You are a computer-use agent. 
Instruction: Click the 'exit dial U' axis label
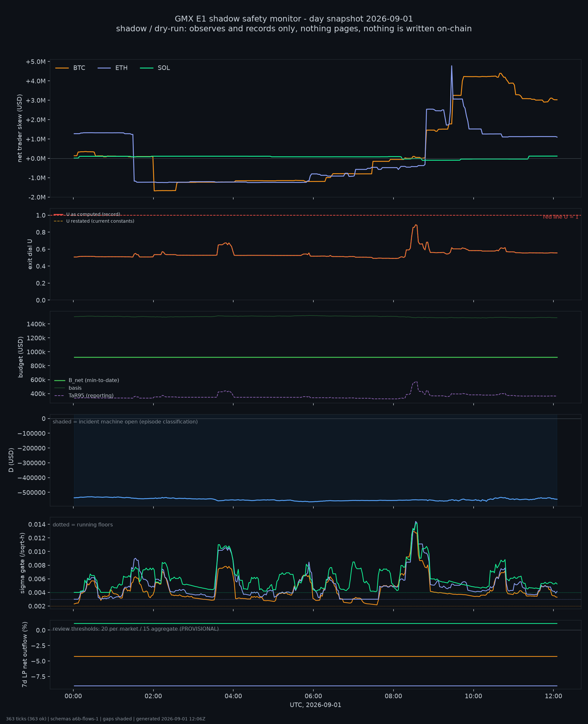pyautogui.click(x=30, y=254)
